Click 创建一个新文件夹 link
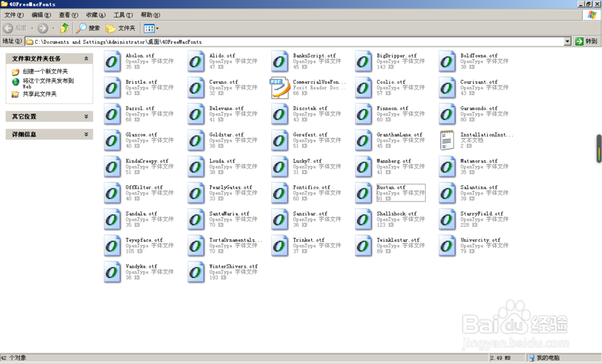602x364 pixels. (x=45, y=72)
